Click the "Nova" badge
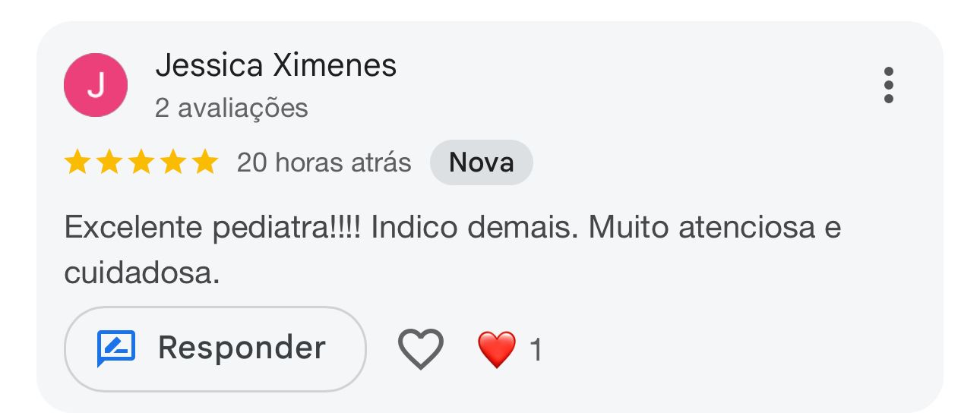This screenshot has width=980, height=416. coord(482,162)
